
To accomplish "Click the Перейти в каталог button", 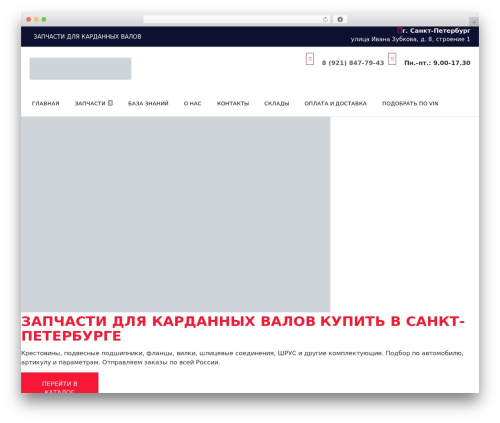I will point(60,383).
